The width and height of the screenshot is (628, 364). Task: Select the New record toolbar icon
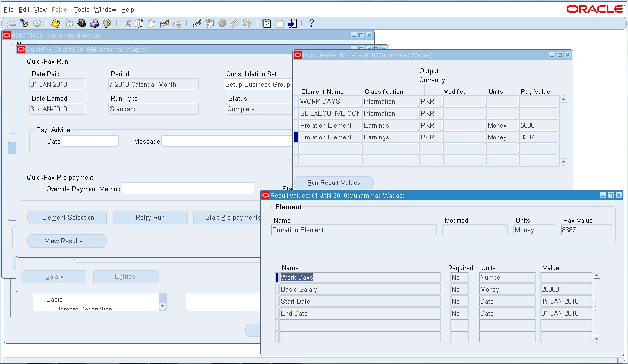(x=10, y=23)
